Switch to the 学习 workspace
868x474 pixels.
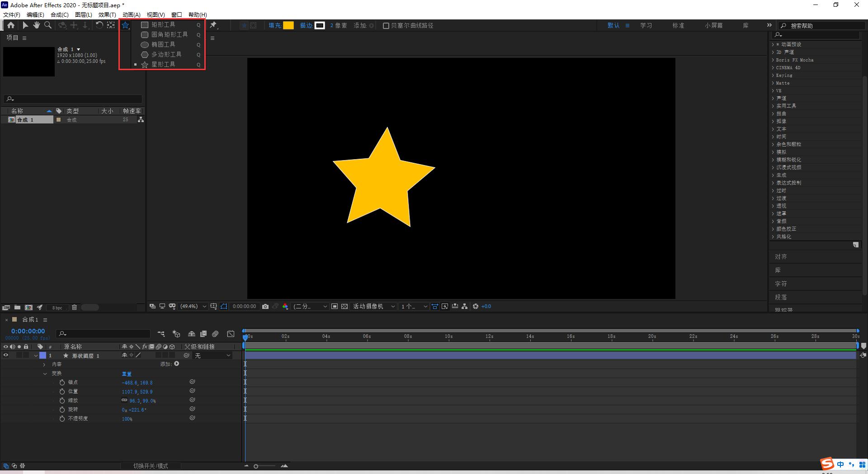coord(646,25)
